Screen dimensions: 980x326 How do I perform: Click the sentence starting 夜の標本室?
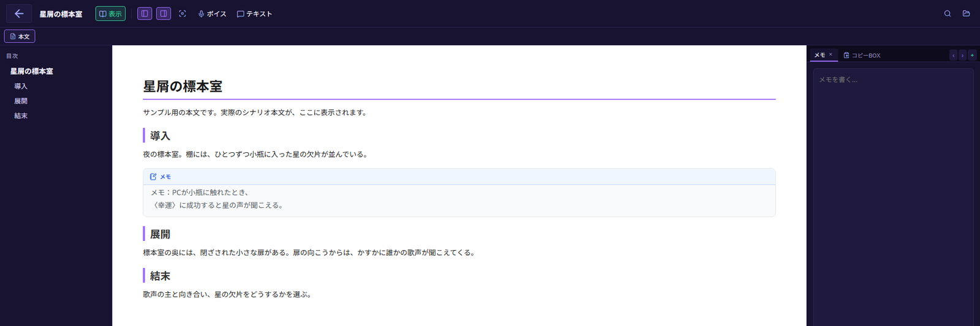pyautogui.click(x=256, y=154)
